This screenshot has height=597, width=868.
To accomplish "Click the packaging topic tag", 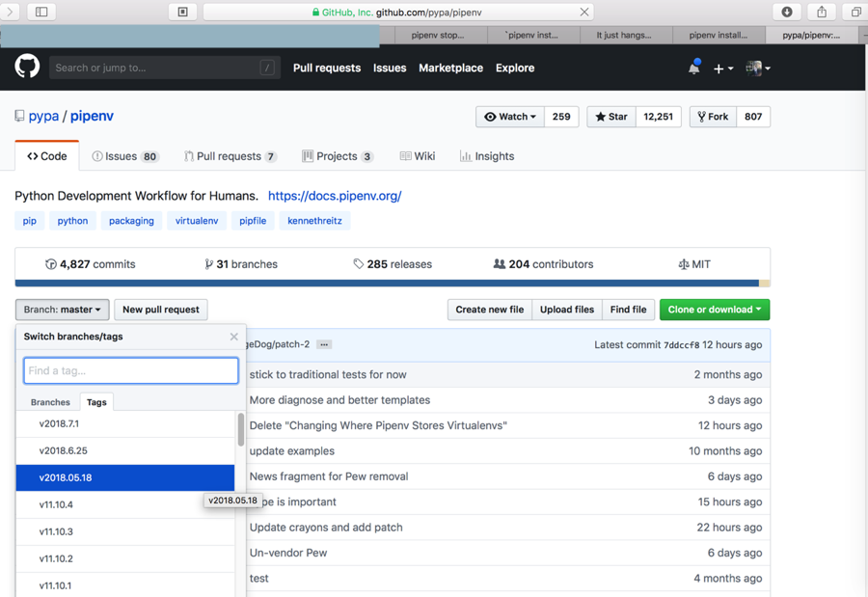I will pos(131,221).
